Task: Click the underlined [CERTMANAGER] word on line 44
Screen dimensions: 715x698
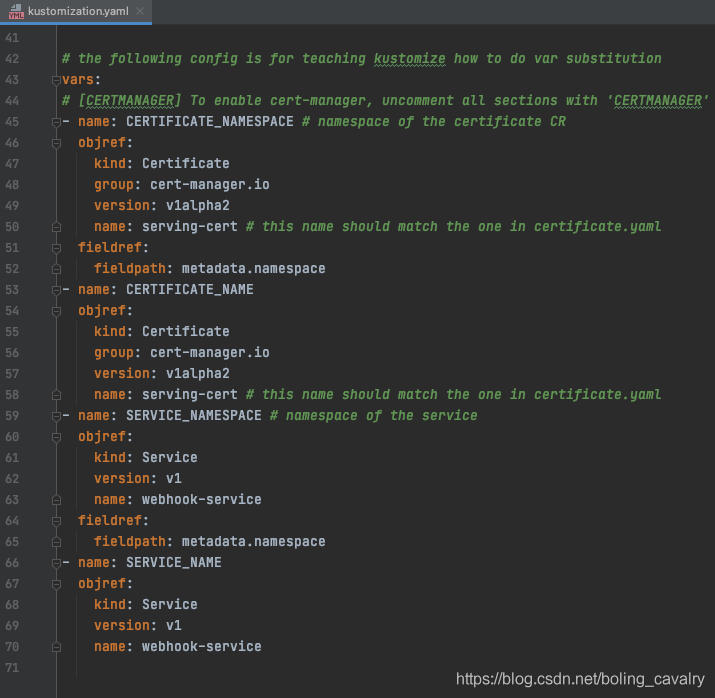Action: point(130,101)
